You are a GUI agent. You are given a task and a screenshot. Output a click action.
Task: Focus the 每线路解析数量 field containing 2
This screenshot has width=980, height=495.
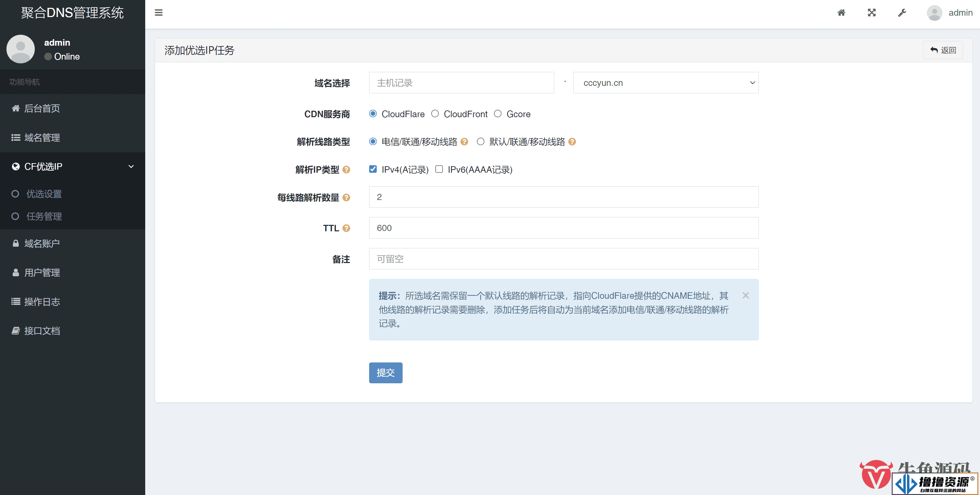point(563,197)
